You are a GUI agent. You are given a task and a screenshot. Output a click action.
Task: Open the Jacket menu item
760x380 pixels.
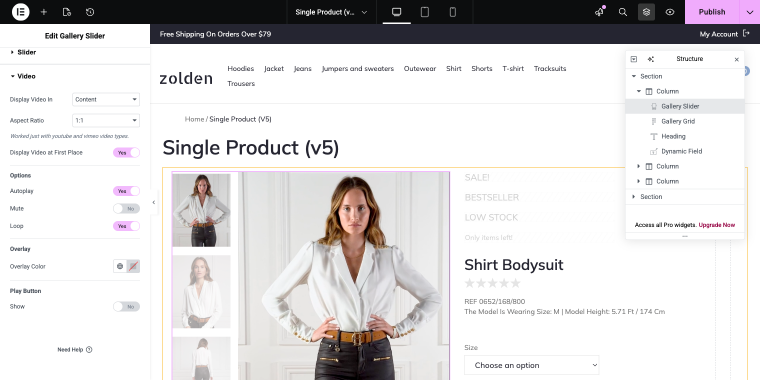274,68
